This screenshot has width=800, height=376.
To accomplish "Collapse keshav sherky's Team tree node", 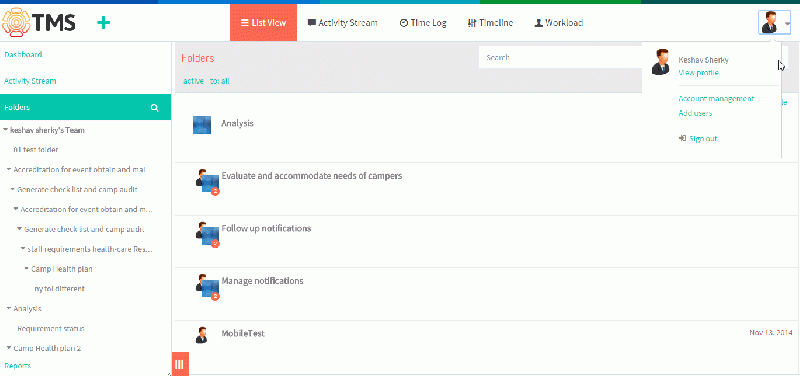I will (x=6, y=130).
